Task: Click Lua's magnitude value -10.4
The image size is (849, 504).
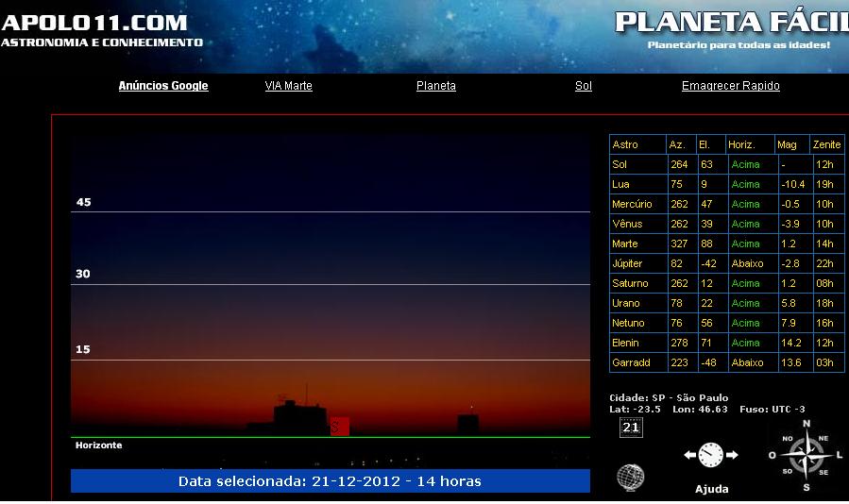Action: pyautogui.click(x=793, y=184)
